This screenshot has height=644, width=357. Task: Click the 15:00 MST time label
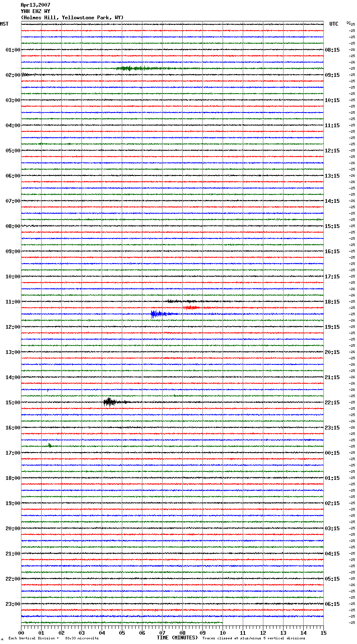click(x=13, y=403)
